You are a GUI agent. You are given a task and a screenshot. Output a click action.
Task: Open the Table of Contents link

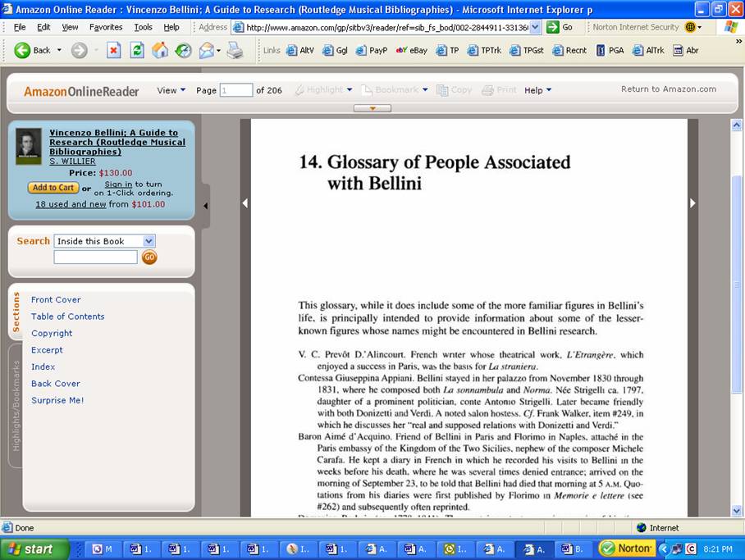click(67, 316)
